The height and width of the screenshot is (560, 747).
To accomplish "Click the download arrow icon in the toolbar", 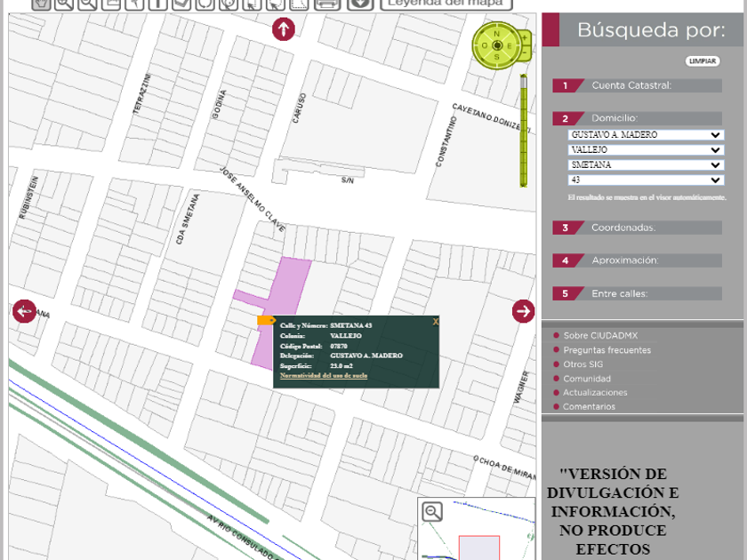I will [x=360, y=4].
